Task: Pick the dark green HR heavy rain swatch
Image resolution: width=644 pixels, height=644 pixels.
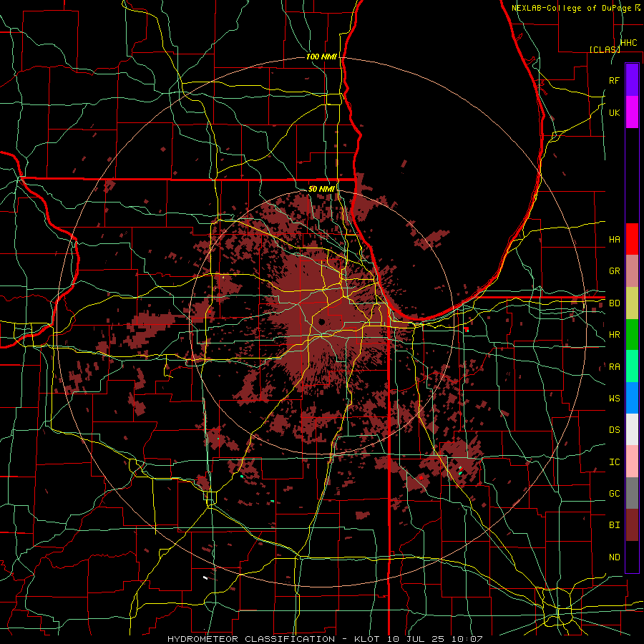Action: pos(632,335)
